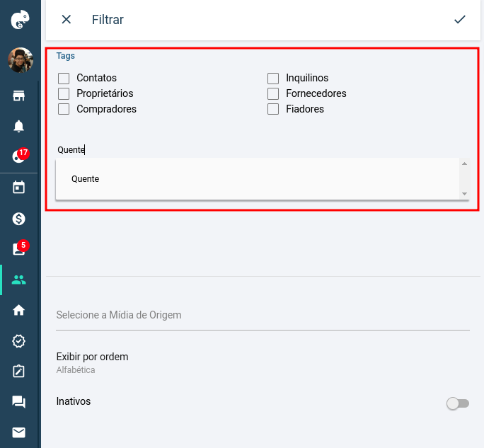The height and width of the screenshot is (448, 484).
Task: Check the Inquilinos tag checkbox
Action: click(273, 78)
